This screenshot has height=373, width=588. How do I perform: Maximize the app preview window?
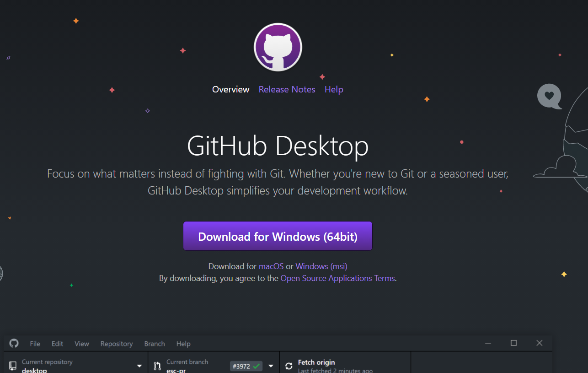click(x=513, y=343)
